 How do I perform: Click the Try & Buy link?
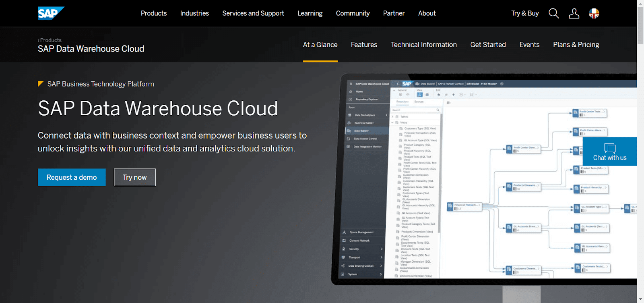point(525,13)
